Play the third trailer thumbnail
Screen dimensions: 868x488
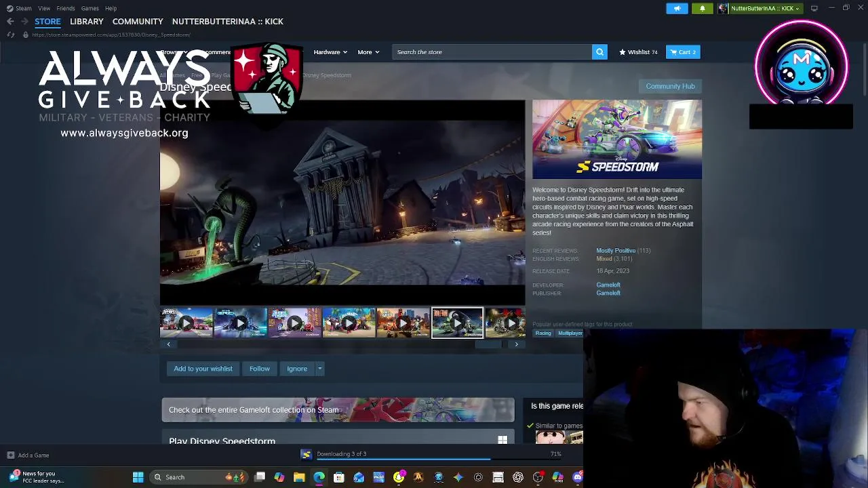(x=295, y=323)
